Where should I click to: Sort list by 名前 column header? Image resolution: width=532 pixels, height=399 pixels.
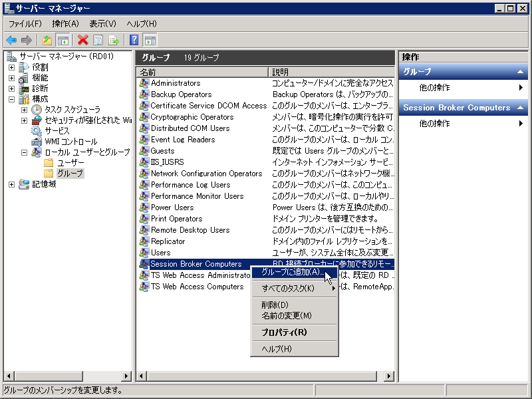[x=203, y=72]
